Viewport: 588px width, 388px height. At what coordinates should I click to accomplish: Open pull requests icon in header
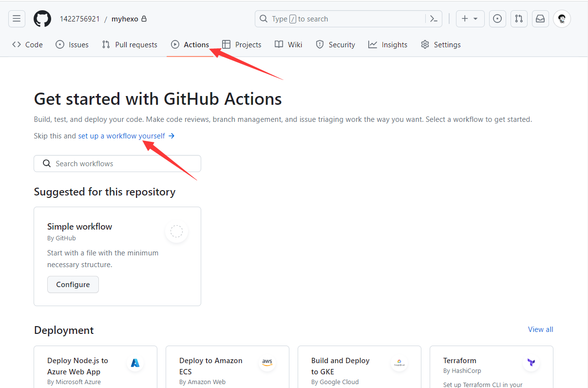[x=519, y=19]
